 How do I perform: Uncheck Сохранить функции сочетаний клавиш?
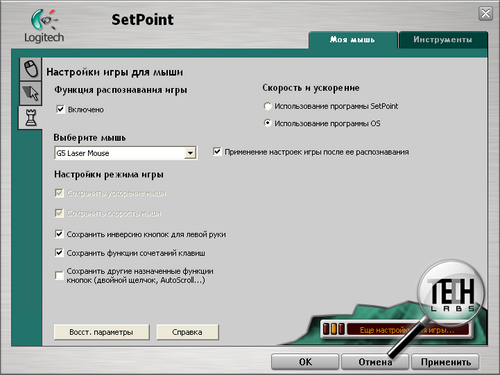pos(59,253)
